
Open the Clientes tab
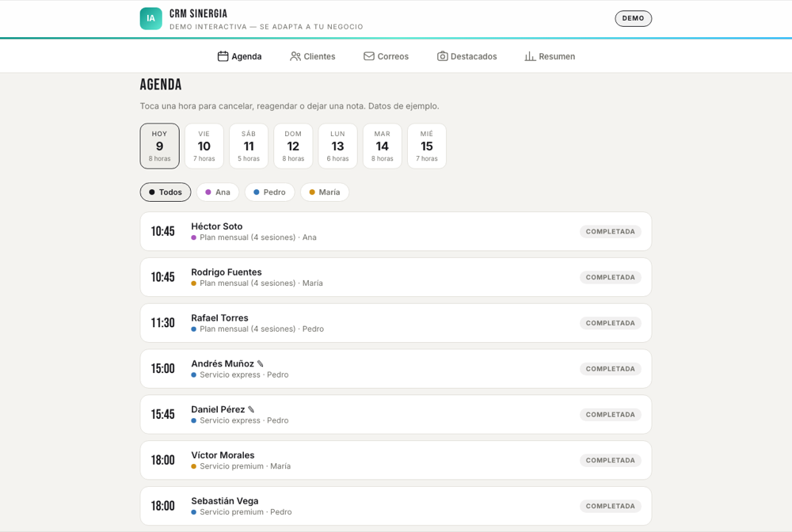tap(313, 56)
